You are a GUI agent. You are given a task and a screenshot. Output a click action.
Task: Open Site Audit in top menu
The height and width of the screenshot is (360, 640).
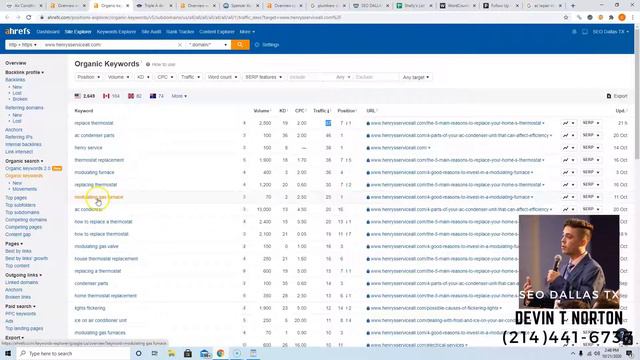click(151, 32)
